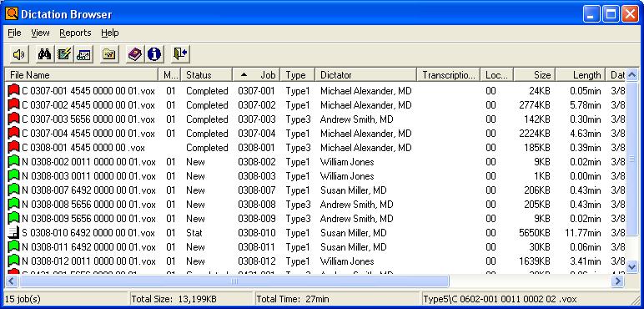Click green flag icon of job 0308-011
Viewport: 644px width, 309px height.
(x=14, y=247)
